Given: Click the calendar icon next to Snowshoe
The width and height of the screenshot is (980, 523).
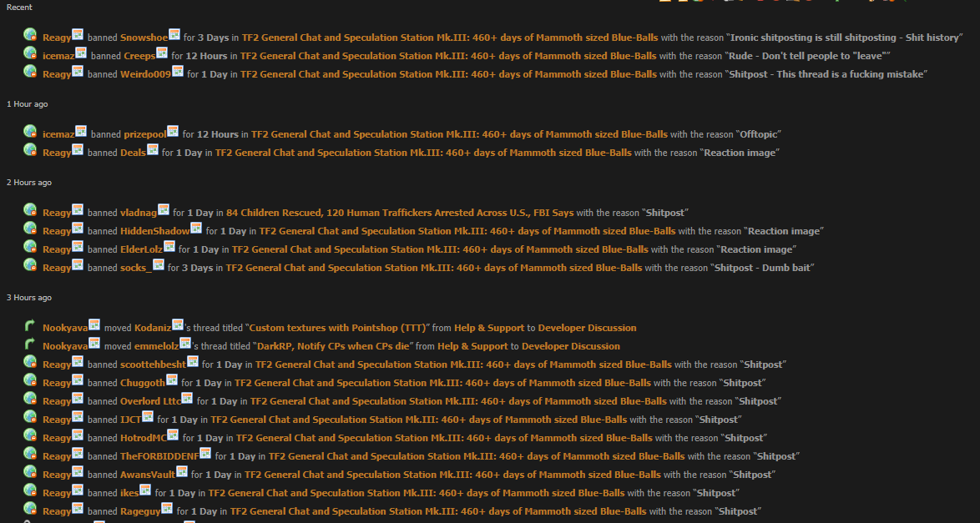Looking at the screenshot, I should [174, 34].
